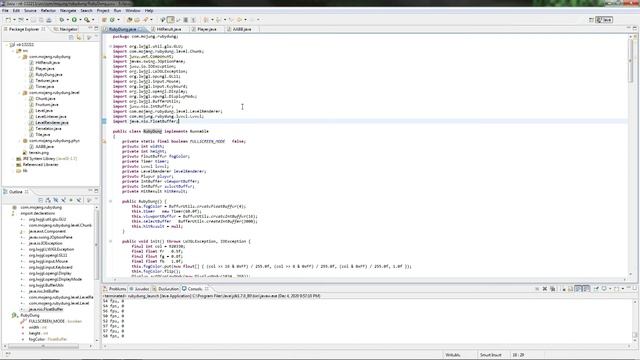
Task: Open Package Explorer view menu arrow
Action: tap(89, 37)
